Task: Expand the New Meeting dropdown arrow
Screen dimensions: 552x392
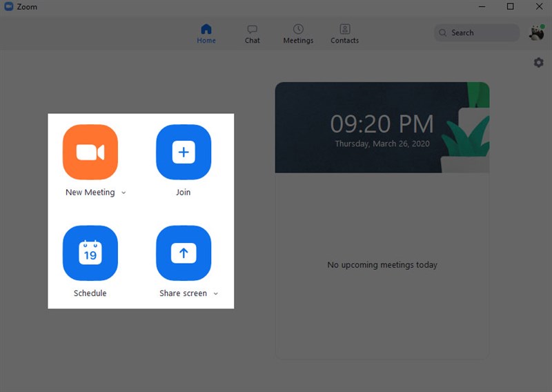Action: click(124, 193)
